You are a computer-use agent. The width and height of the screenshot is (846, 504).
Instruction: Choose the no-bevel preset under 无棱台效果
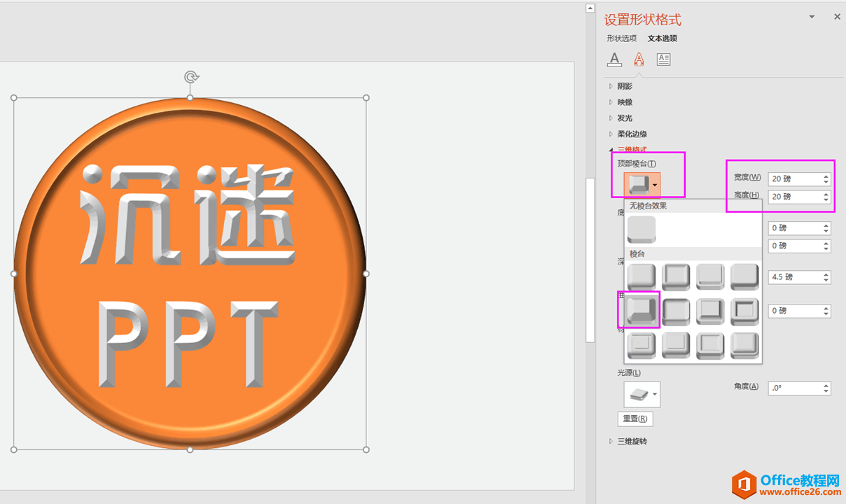tap(642, 230)
